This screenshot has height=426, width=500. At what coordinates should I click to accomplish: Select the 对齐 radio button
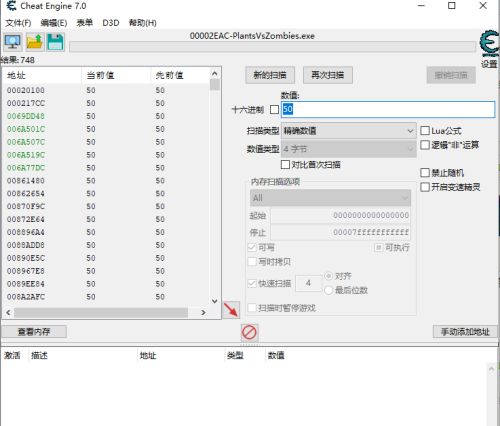pos(329,276)
